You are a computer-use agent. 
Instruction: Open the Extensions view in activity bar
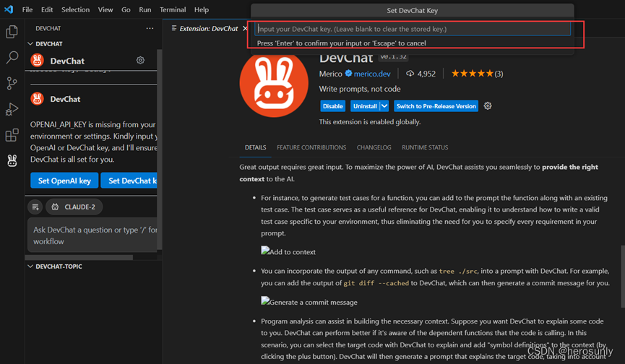(12, 135)
